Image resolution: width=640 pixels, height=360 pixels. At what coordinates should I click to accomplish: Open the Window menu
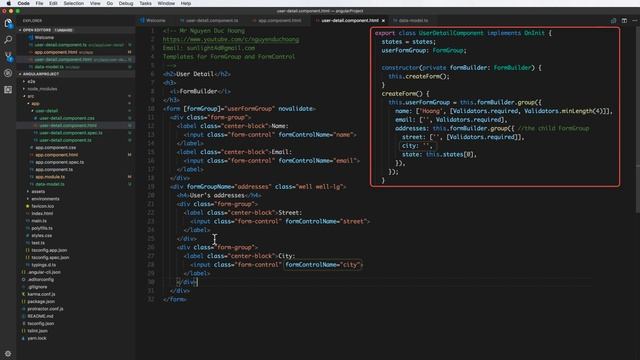click(x=166, y=3)
